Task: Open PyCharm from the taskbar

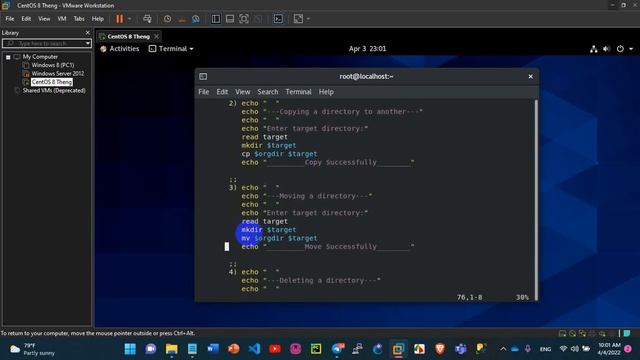Action: 316,349
